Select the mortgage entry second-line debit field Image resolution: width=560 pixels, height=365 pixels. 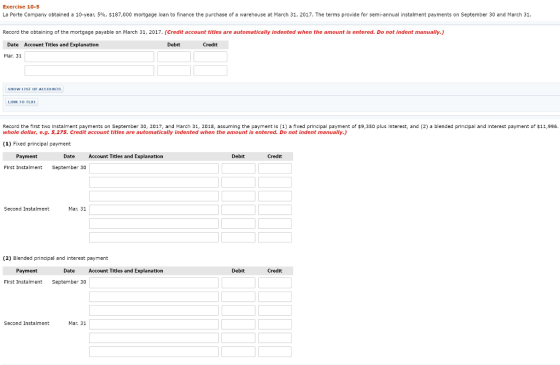click(174, 70)
